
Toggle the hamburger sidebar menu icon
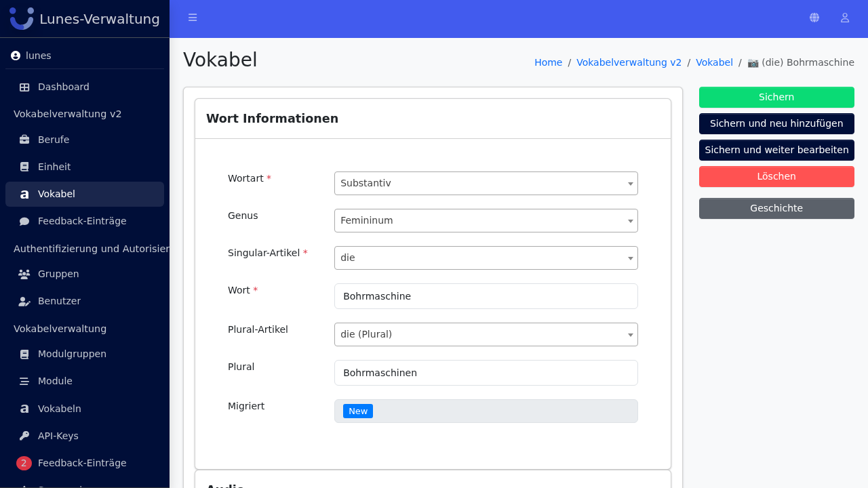coord(193,18)
